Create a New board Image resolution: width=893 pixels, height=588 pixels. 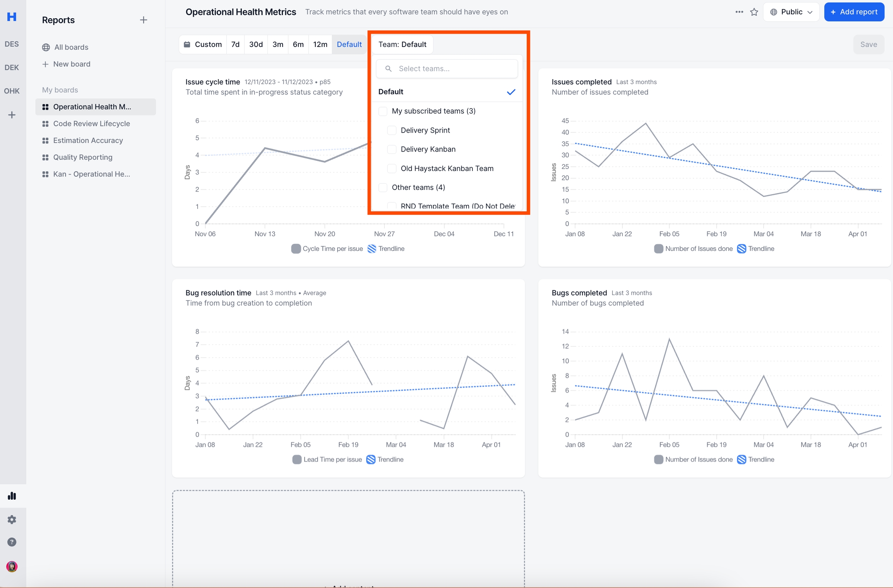pos(66,64)
